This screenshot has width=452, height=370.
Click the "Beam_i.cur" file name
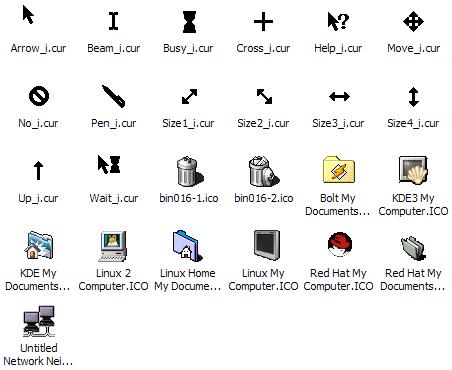point(114,48)
